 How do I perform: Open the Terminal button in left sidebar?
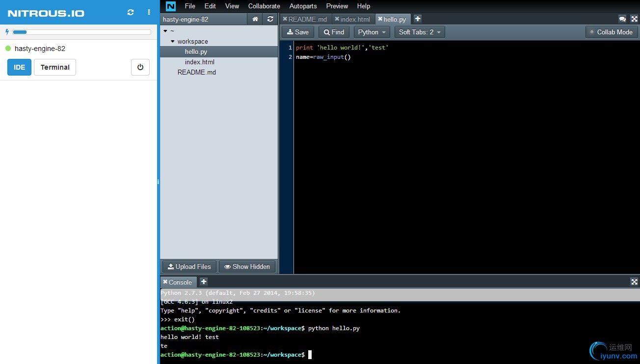pyautogui.click(x=55, y=67)
